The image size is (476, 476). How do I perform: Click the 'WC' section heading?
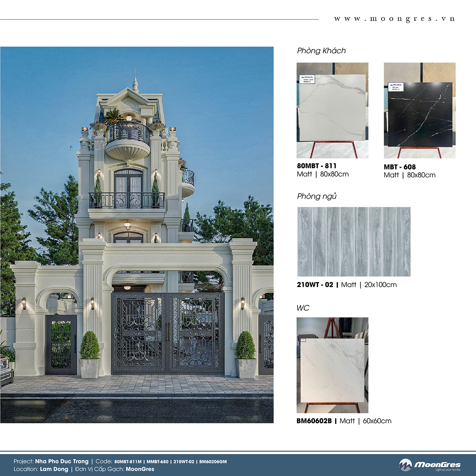303,308
